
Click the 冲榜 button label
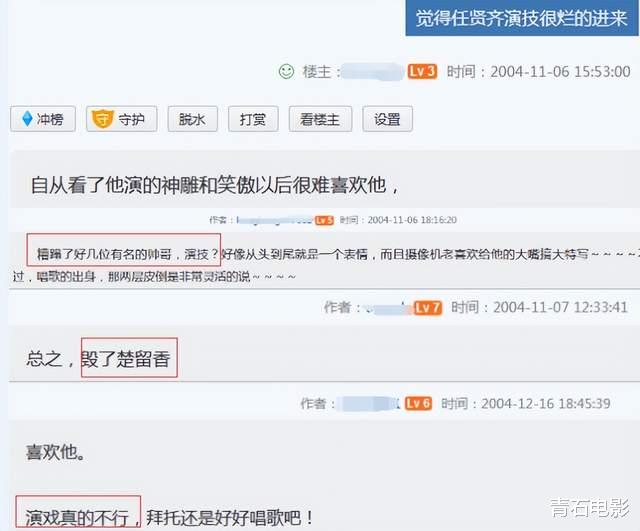tap(50, 119)
